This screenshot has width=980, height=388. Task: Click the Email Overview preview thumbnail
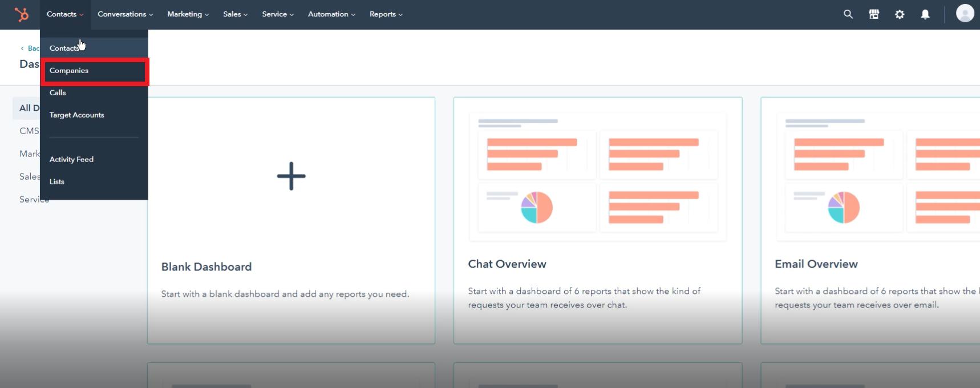coord(878,177)
